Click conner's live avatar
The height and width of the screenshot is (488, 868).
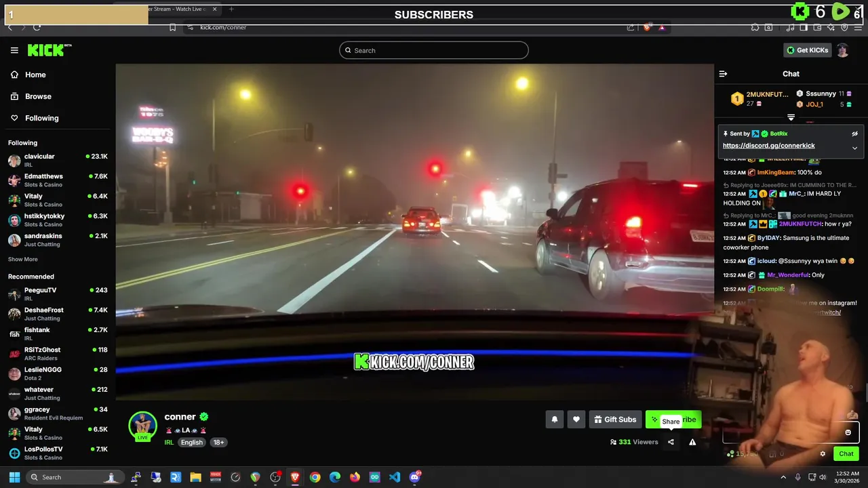(143, 426)
